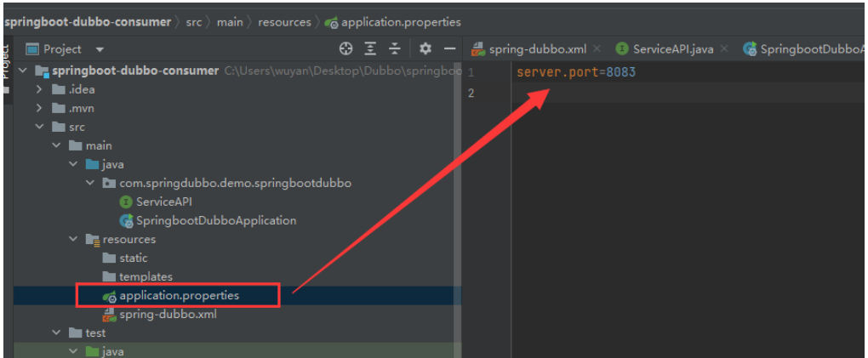Hide the Project panel with minus icon
Screen dimensions: 868x358
tap(450, 49)
